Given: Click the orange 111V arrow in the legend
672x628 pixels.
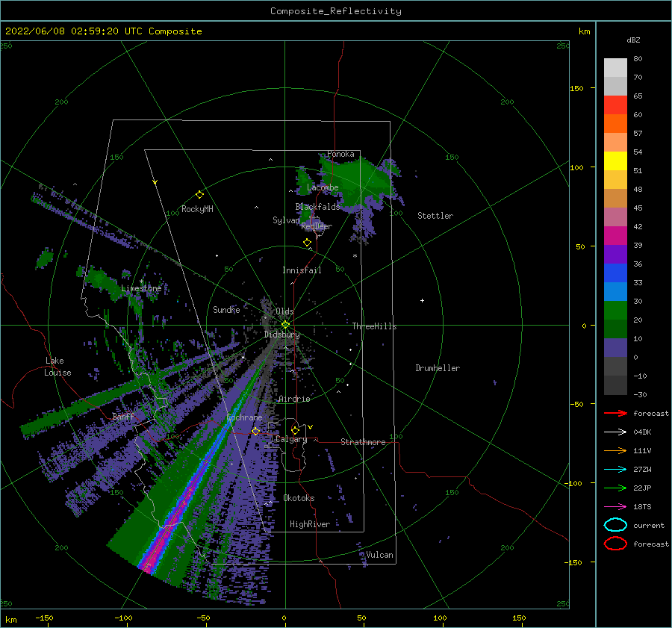Looking at the screenshot, I should (615, 450).
